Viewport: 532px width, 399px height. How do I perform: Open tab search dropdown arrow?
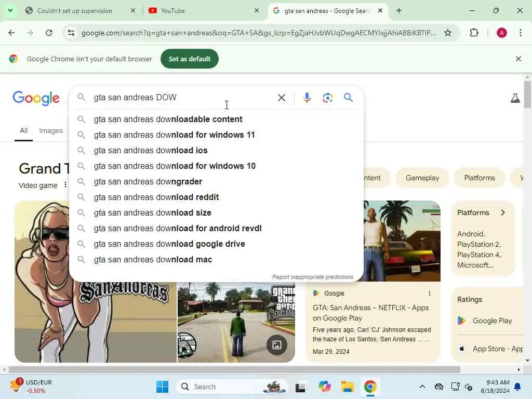(10, 10)
